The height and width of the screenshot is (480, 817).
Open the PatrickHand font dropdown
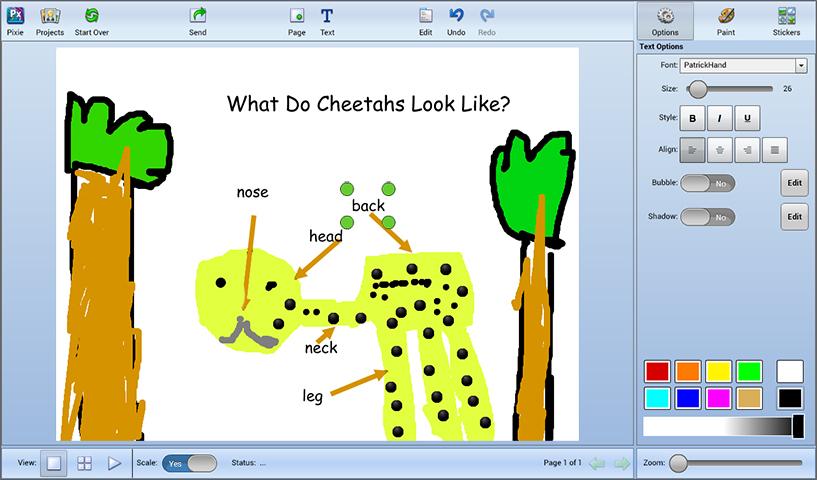point(743,65)
